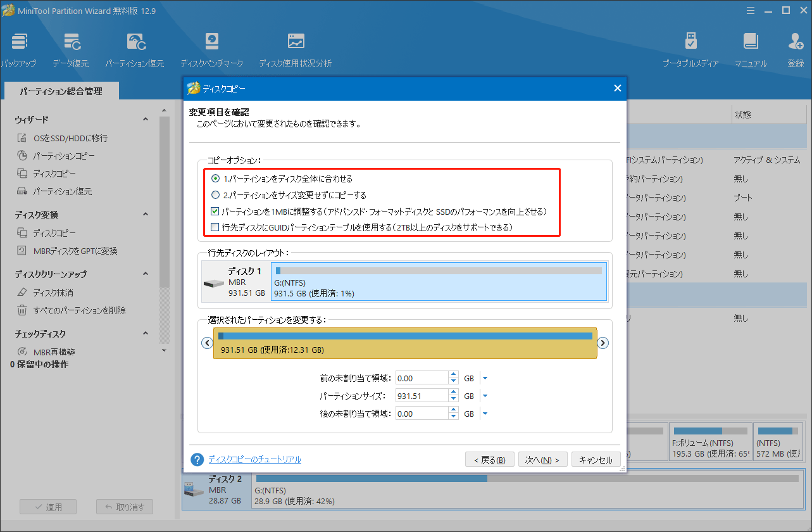Increase パーティションサイズ with the stepper
Viewport: 812px width, 532px height.
(453, 393)
